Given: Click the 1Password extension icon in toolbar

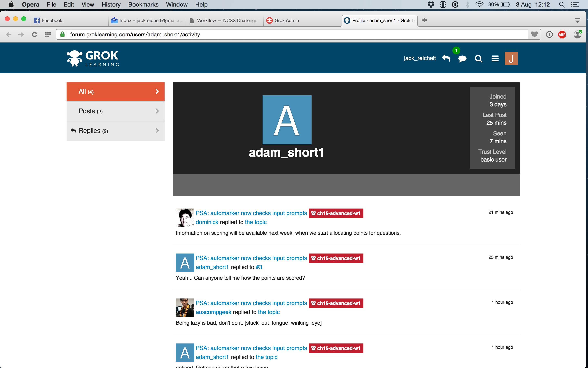Looking at the screenshot, I should click(549, 35).
